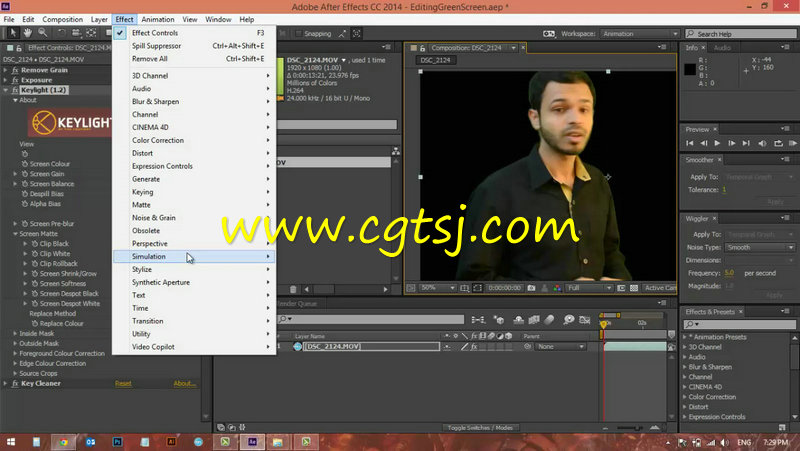800x451 pixels.
Task: Choose Spill Suppressor from Effect menu
Action: pyautogui.click(x=194, y=46)
